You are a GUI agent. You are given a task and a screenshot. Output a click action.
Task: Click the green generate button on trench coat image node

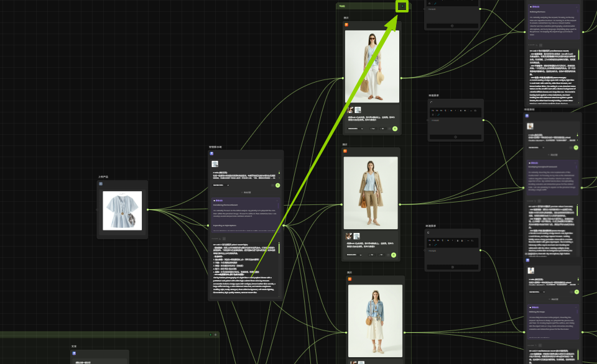[395, 254]
